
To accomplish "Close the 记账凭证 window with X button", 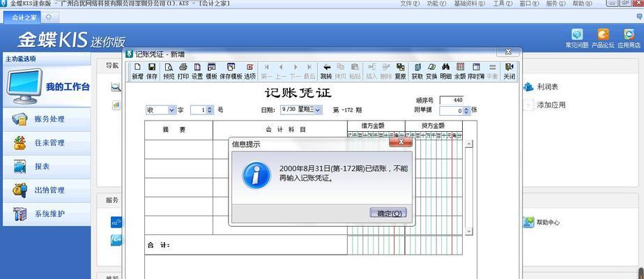I will click(508, 52).
